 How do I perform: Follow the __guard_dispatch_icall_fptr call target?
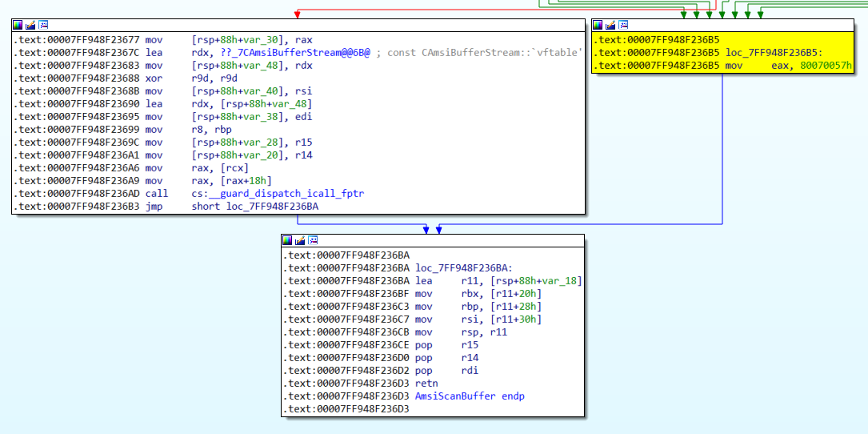(274, 194)
